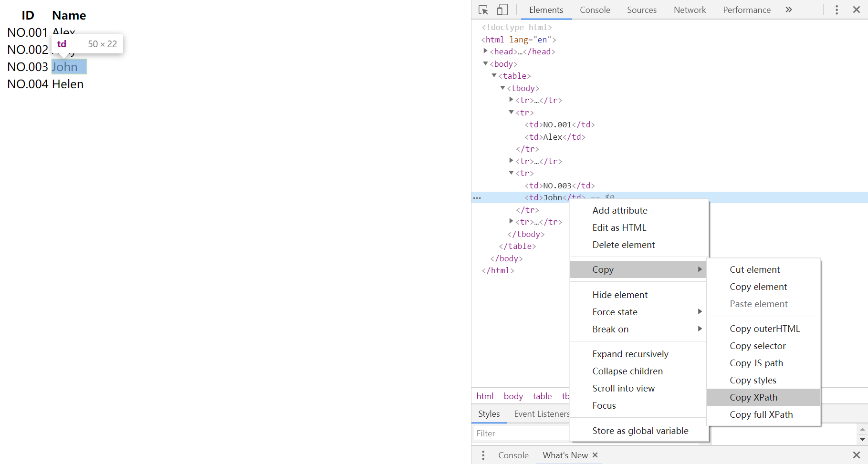Select the Styles pane tab

tap(489, 414)
